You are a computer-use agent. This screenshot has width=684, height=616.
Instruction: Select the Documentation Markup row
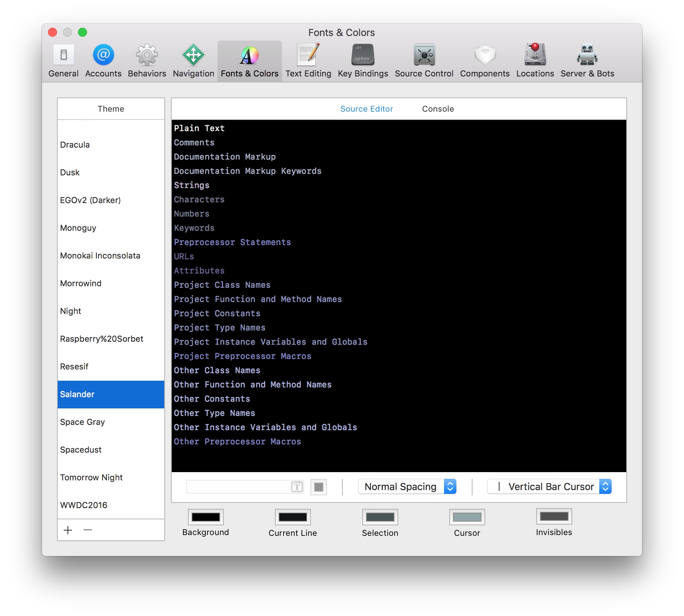point(399,157)
